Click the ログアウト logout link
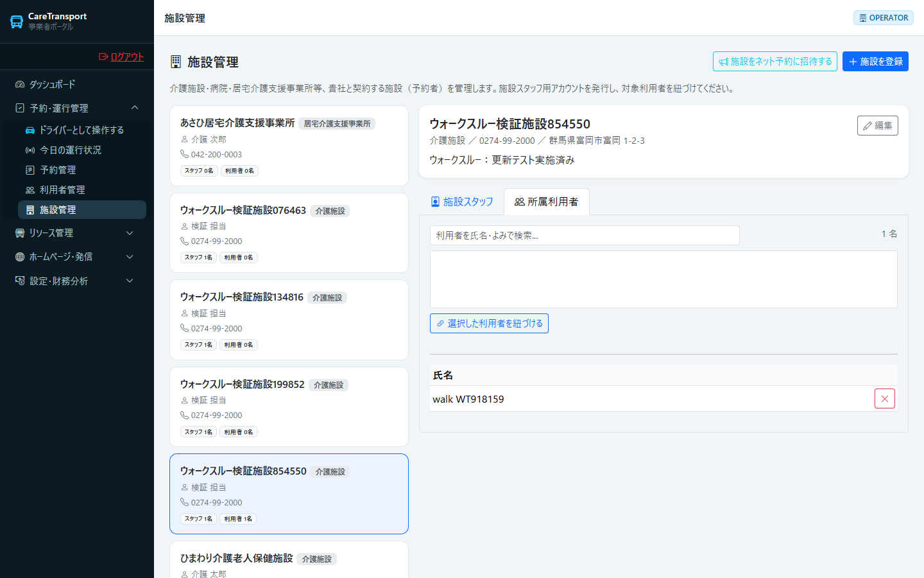The image size is (924, 578). pyautogui.click(x=121, y=57)
